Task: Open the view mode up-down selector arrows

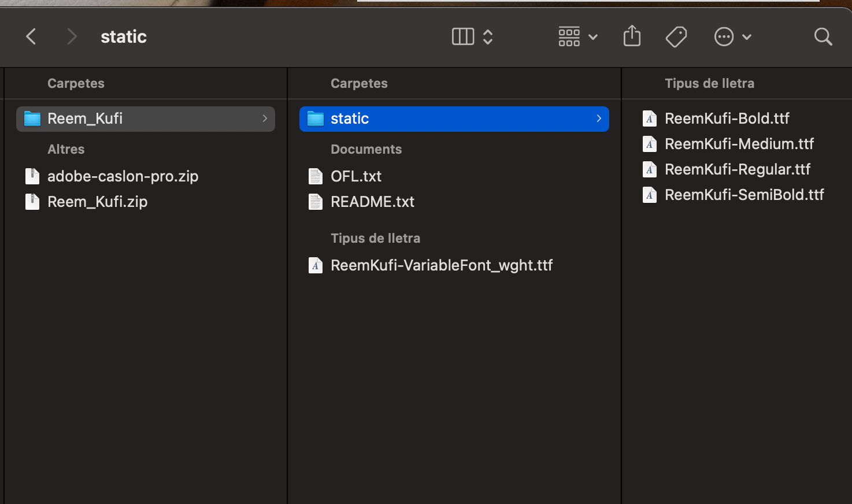Action: tap(488, 37)
